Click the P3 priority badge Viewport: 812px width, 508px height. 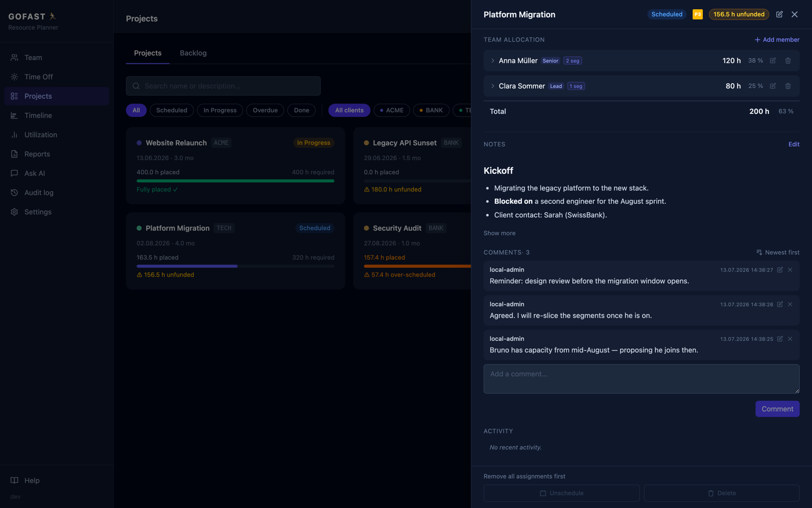pos(697,14)
